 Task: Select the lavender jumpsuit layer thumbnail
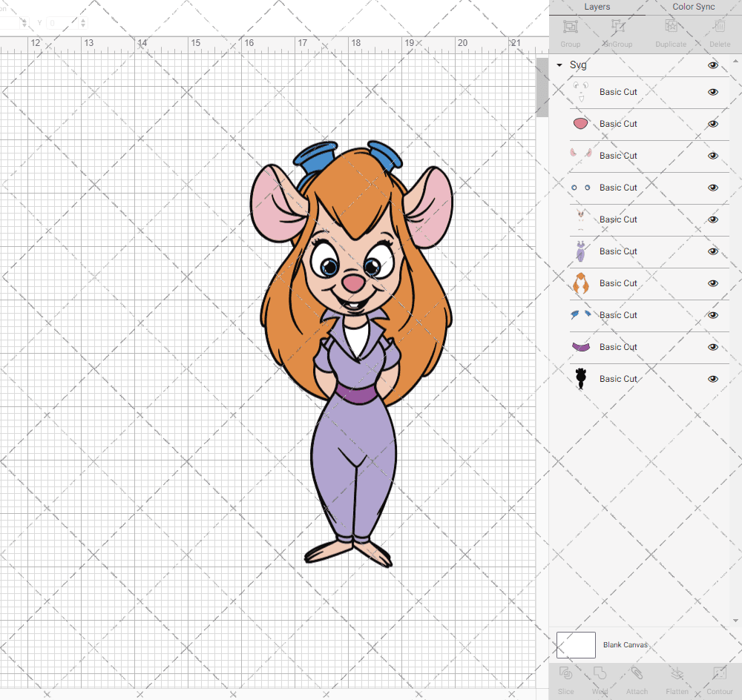pyautogui.click(x=581, y=251)
